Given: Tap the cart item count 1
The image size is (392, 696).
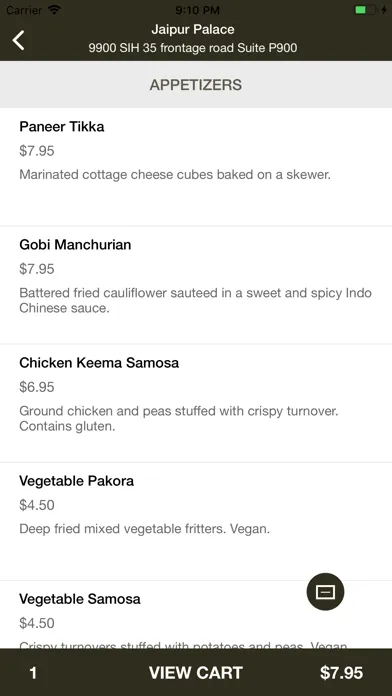Looking at the screenshot, I should pyautogui.click(x=33, y=673).
